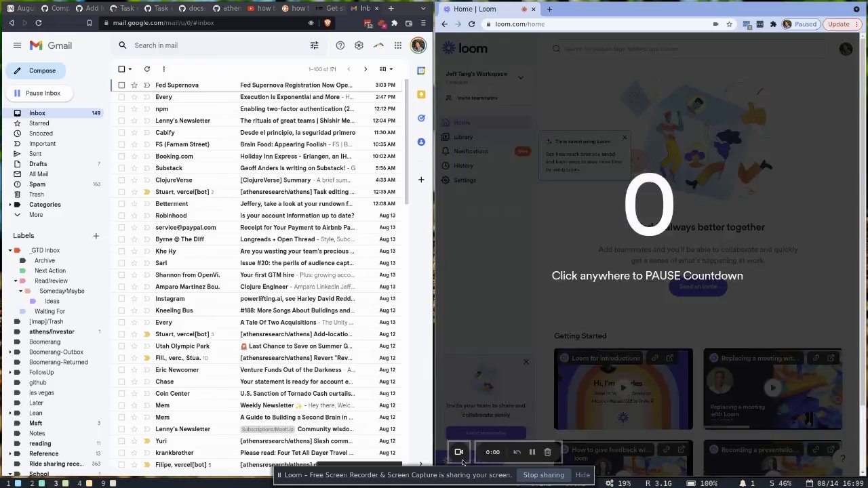Open new tab in Gmail browser window

coord(391,9)
